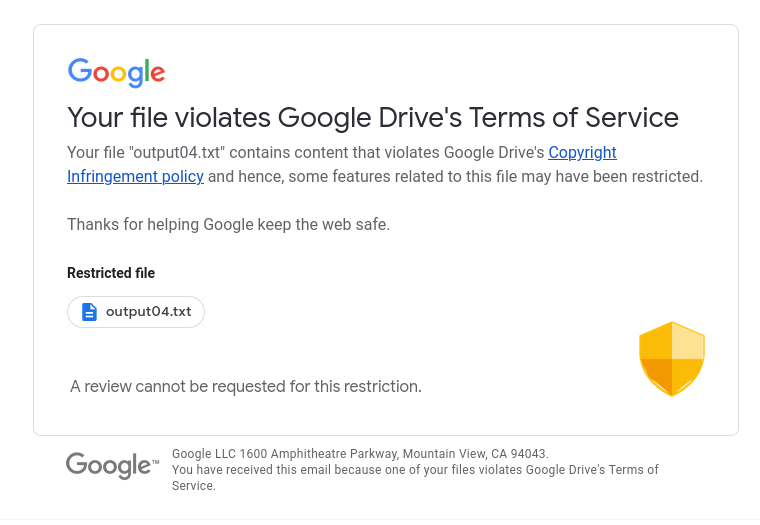Viewport: 760px width, 525px height.
Task: Click the blue document icon in file chip
Action: pyautogui.click(x=89, y=312)
